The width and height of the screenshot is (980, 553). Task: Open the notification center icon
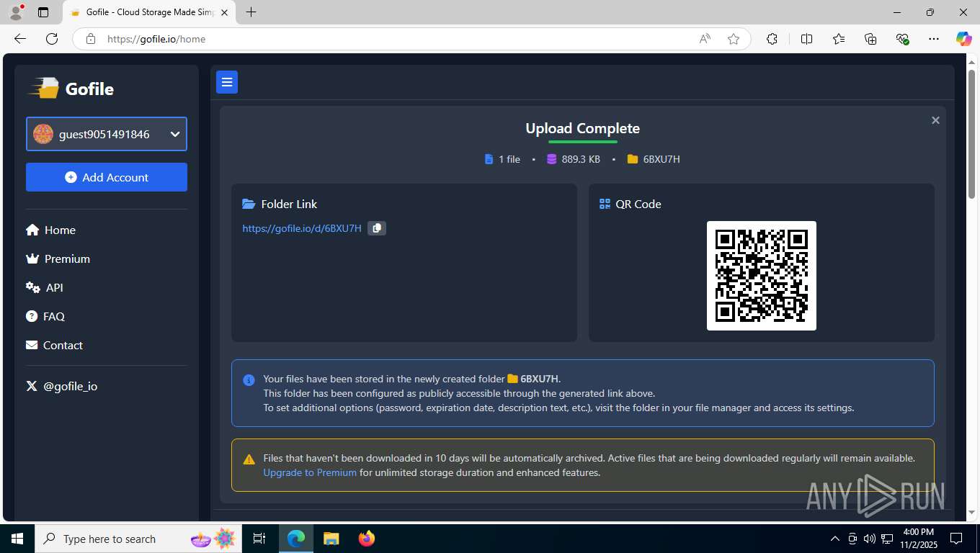(956, 539)
